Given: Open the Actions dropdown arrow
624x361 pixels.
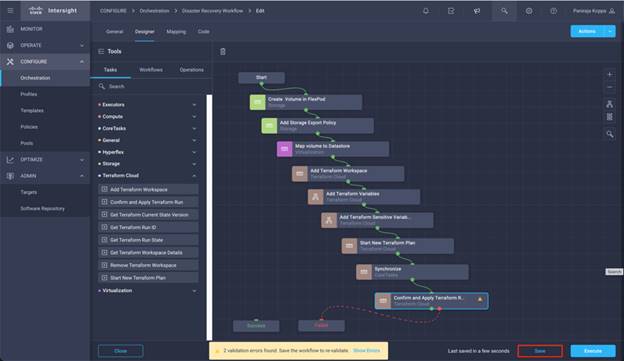Looking at the screenshot, I should point(610,31).
